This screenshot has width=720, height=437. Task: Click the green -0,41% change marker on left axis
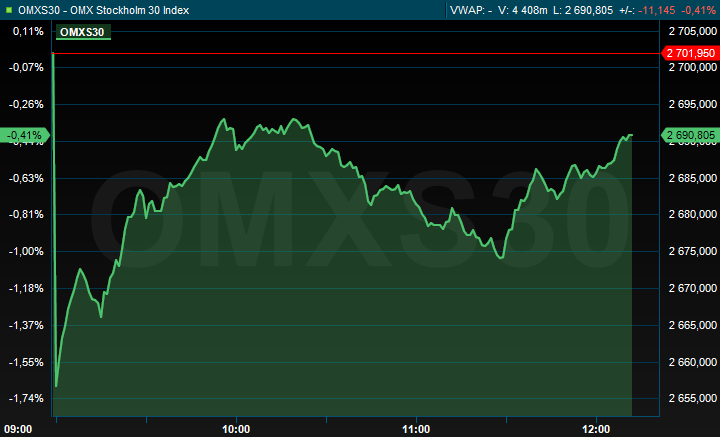[x=24, y=135]
